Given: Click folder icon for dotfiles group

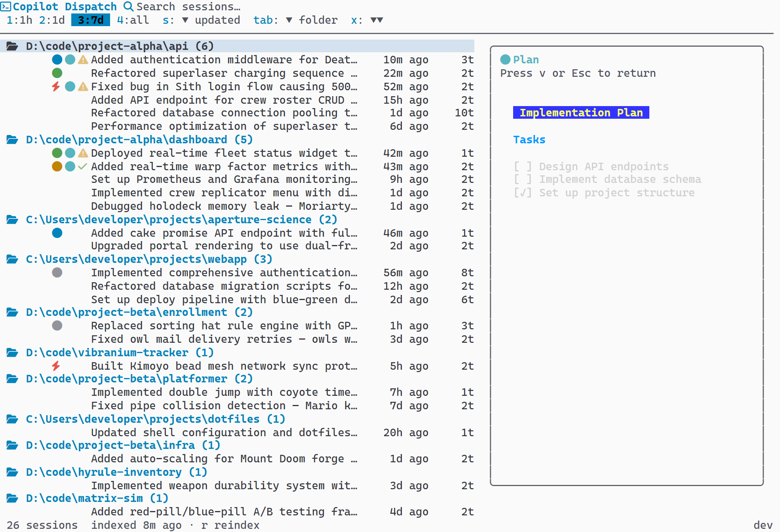Looking at the screenshot, I should pos(12,419).
